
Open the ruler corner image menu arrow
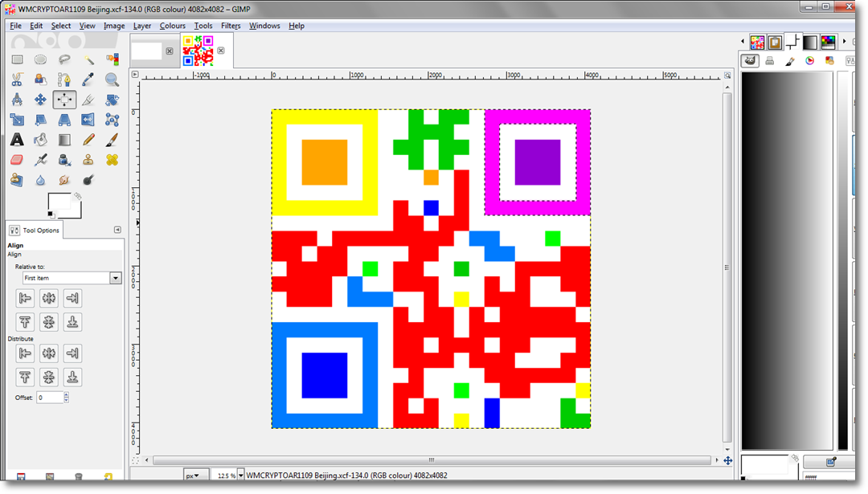tap(135, 74)
